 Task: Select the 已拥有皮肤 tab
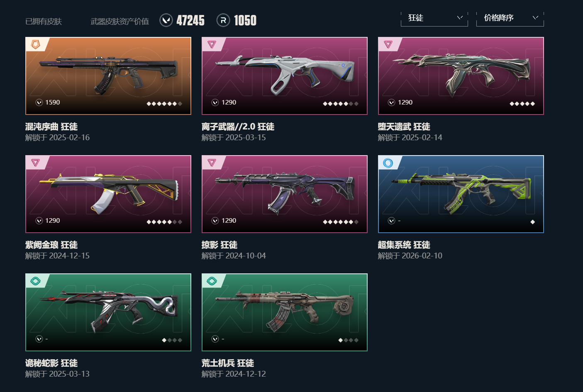pyautogui.click(x=44, y=21)
